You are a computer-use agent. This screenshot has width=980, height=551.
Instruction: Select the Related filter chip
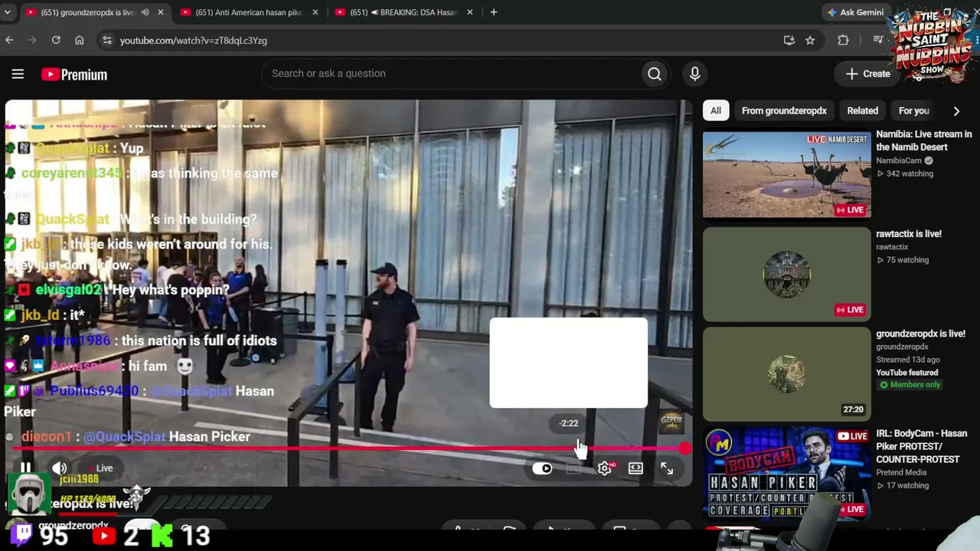(862, 111)
